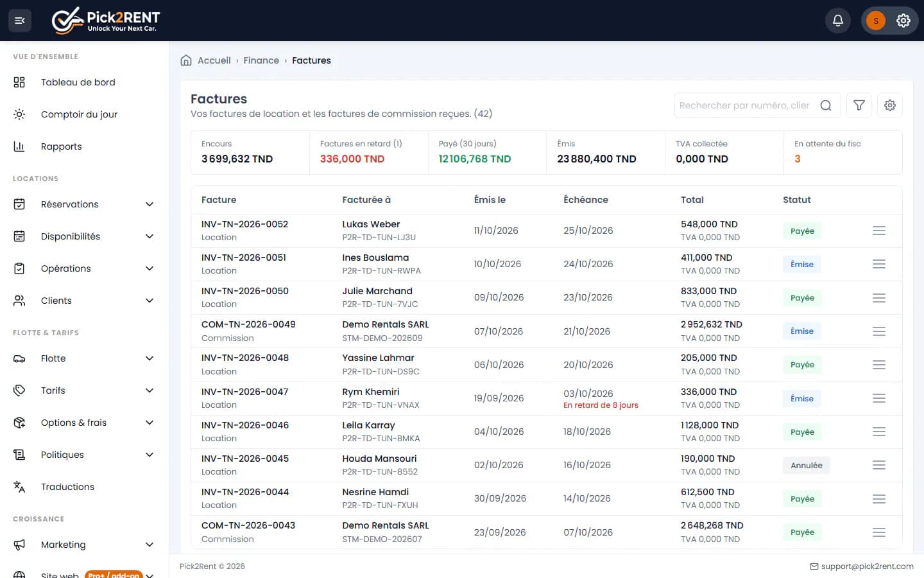Screen dimensions: 924x578
Task: Select the Factures en retard card
Action: (368, 152)
